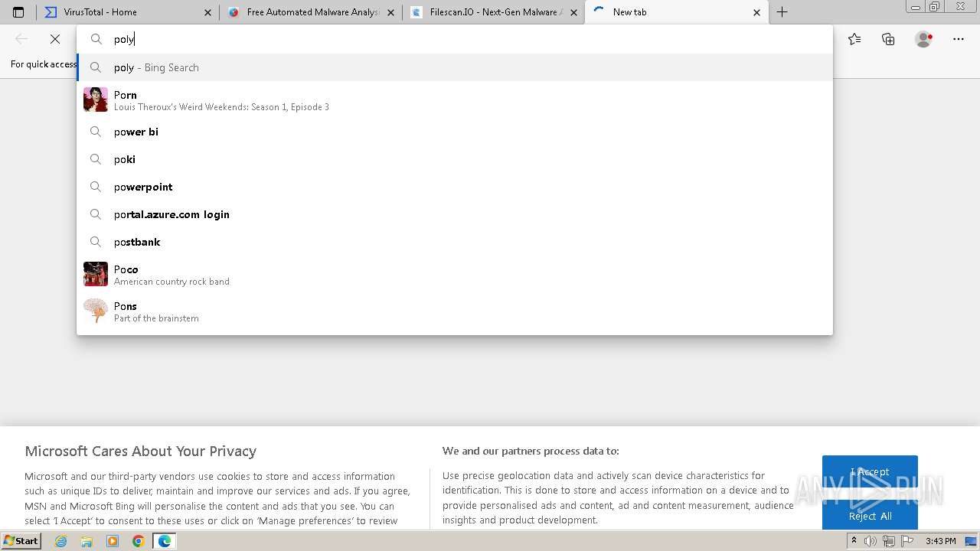Click the Filescan.IO tab favicon
The width and height of the screenshot is (980, 551).
416,12
